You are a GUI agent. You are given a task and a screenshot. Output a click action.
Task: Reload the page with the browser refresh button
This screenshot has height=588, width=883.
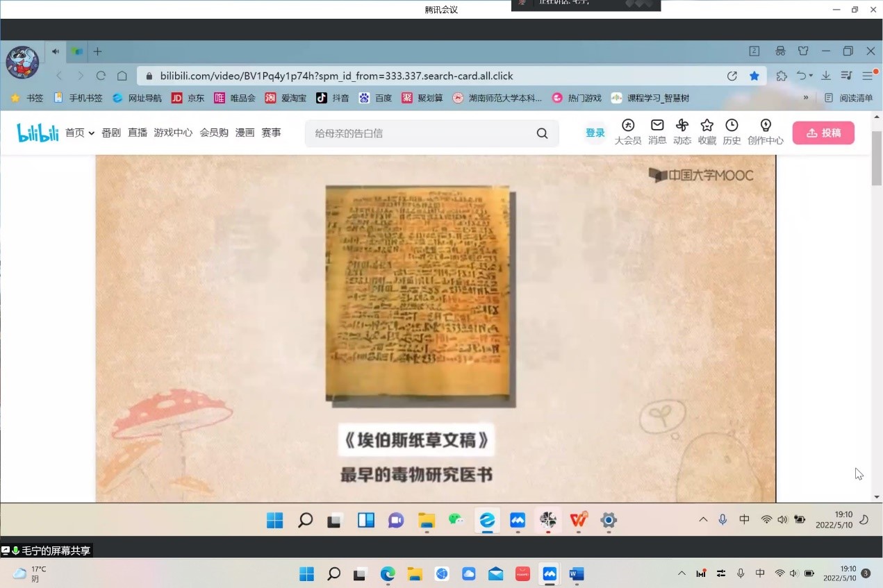[101, 76]
